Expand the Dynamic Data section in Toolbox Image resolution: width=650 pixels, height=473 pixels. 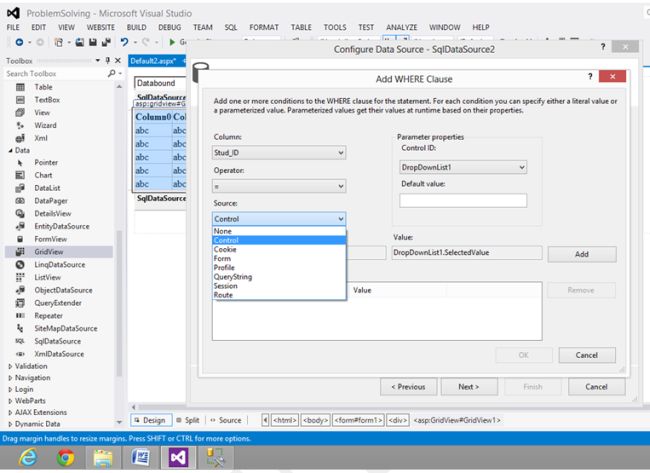click(x=10, y=424)
